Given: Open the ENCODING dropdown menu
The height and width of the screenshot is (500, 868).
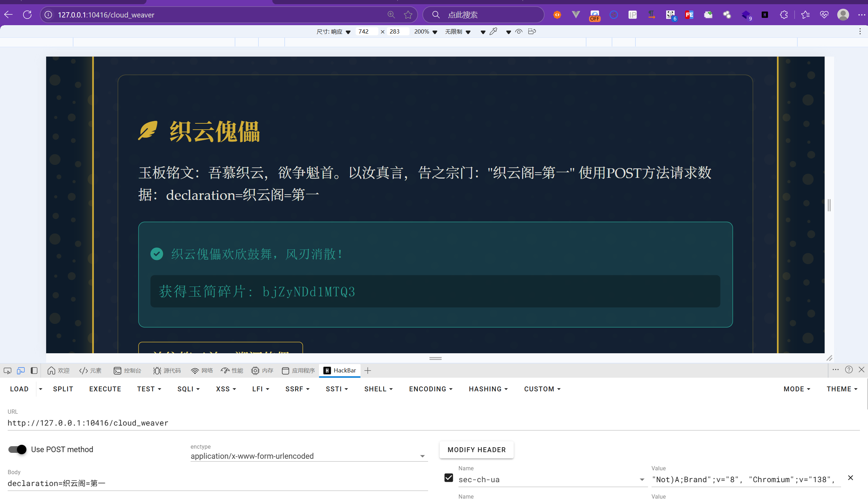Looking at the screenshot, I should (x=431, y=389).
